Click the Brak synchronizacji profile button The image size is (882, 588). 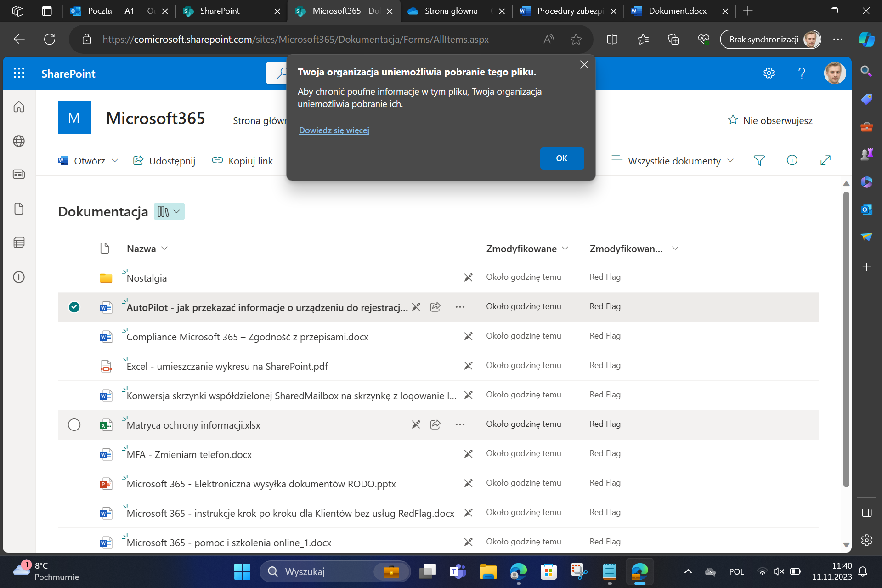(x=770, y=40)
